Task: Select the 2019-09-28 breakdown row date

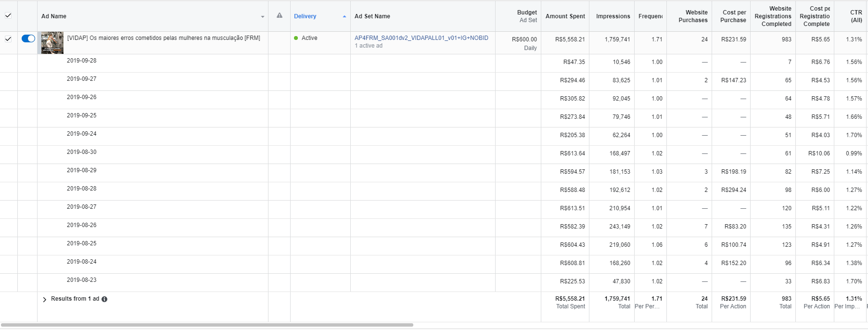Action: tap(81, 61)
